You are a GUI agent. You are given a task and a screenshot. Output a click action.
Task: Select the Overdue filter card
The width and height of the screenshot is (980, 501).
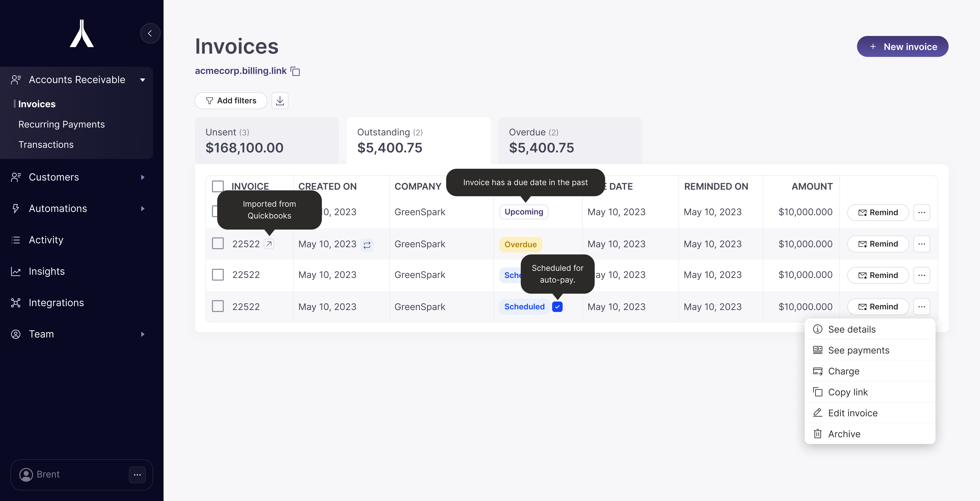570,140
